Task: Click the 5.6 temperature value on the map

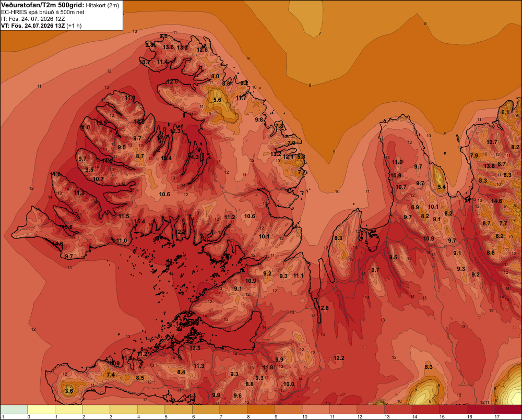Action: point(217,100)
